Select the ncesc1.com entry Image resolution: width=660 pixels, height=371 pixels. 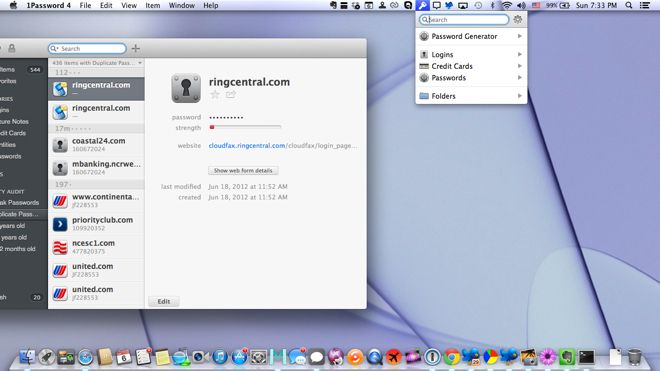click(96, 247)
